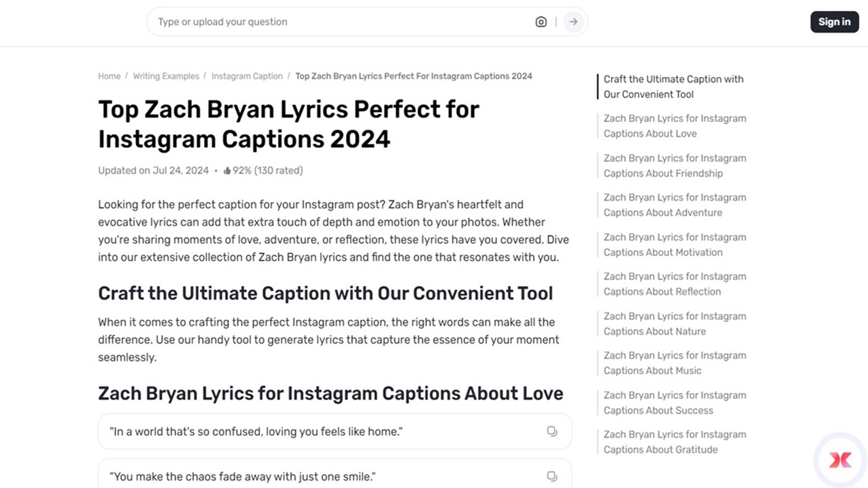Copy the caption about loving you feels like home

(x=551, y=431)
